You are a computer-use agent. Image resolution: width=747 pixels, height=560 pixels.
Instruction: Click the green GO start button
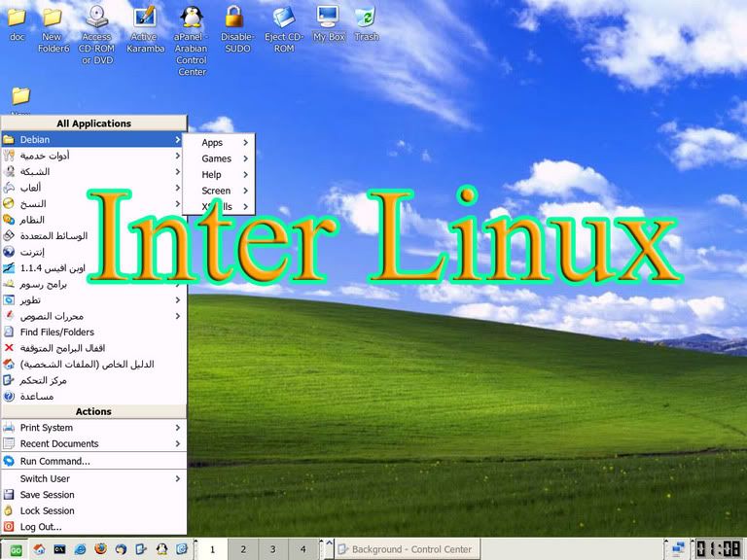coord(16,550)
